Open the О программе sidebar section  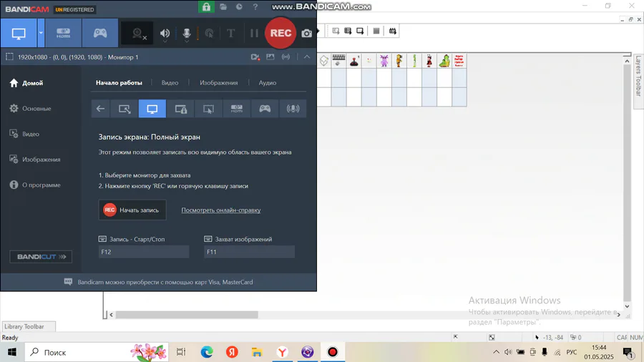[35, 185]
